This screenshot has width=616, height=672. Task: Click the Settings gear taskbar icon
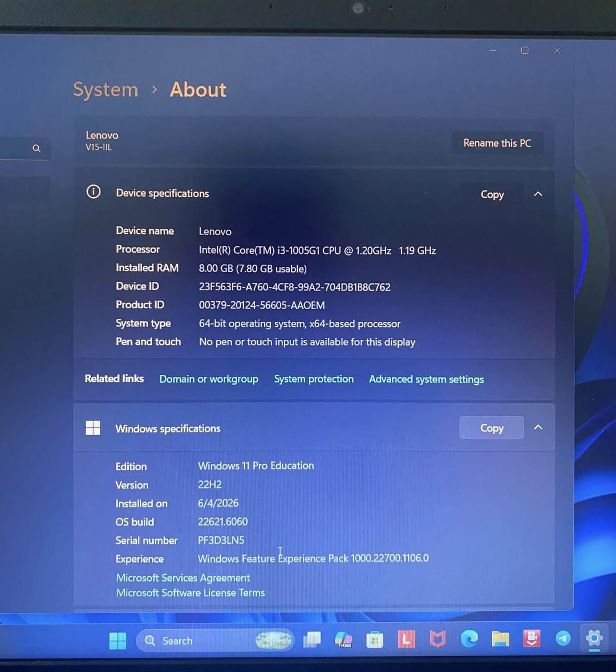point(594,638)
